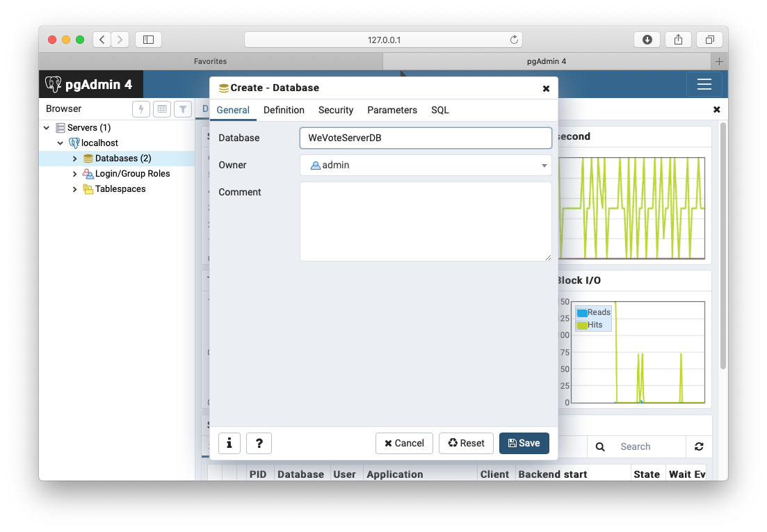Click the View Data table icon
Screen dimensions: 767x532
click(162, 109)
